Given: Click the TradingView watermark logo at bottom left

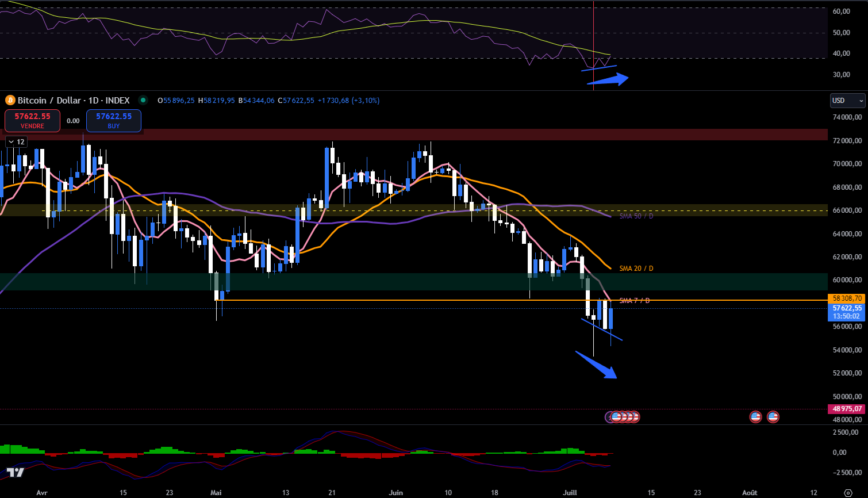Looking at the screenshot, I should point(17,474).
